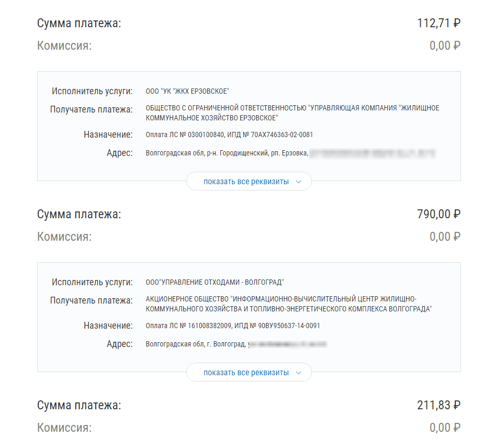Click address with р-н. Городищенский, рп. Ерзовка
495x448 pixels.
(227, 153)
